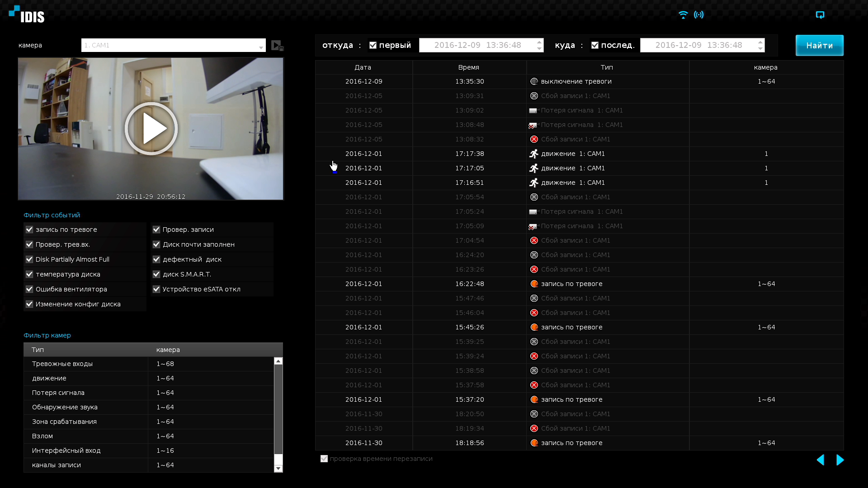Click the top-right display monitor icon
The image size is (868, 488).
[820, 15]
